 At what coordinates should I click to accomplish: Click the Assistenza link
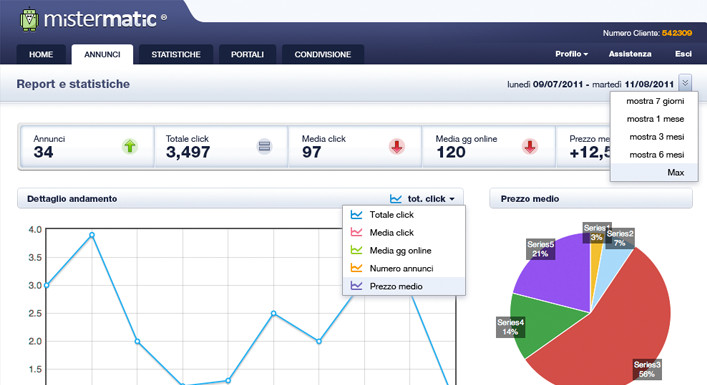tap(630, 54)
